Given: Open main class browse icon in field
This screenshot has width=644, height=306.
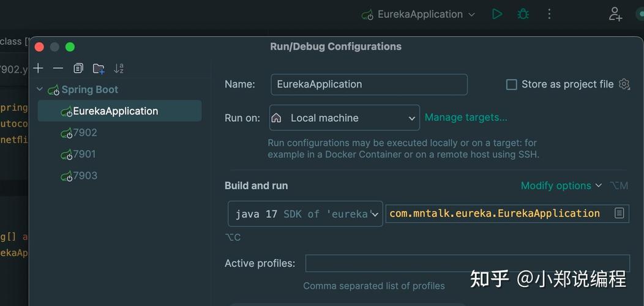Looking at the screenshot, I should pos(620,213).
